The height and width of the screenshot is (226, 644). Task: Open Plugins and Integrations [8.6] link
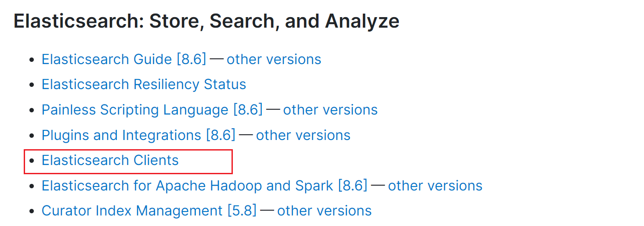139,135
